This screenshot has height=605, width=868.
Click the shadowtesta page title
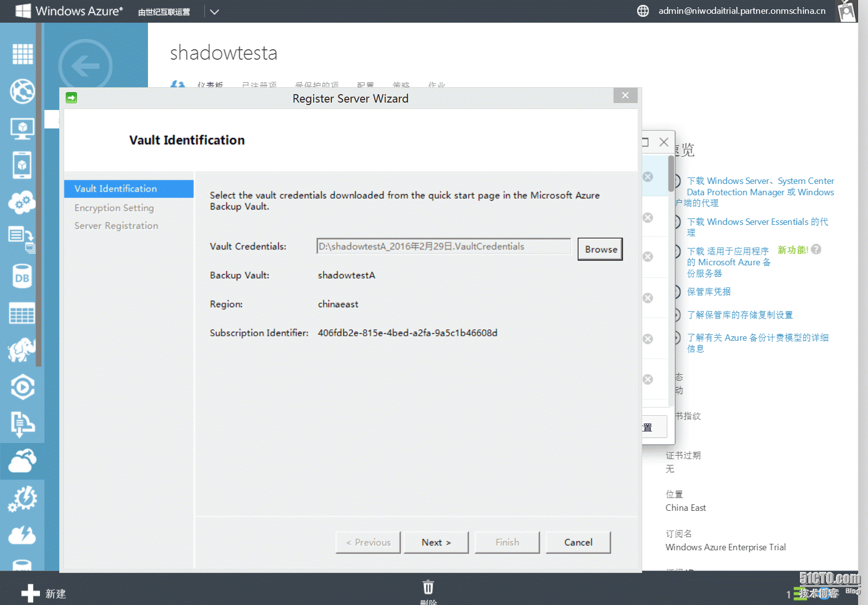223,53
